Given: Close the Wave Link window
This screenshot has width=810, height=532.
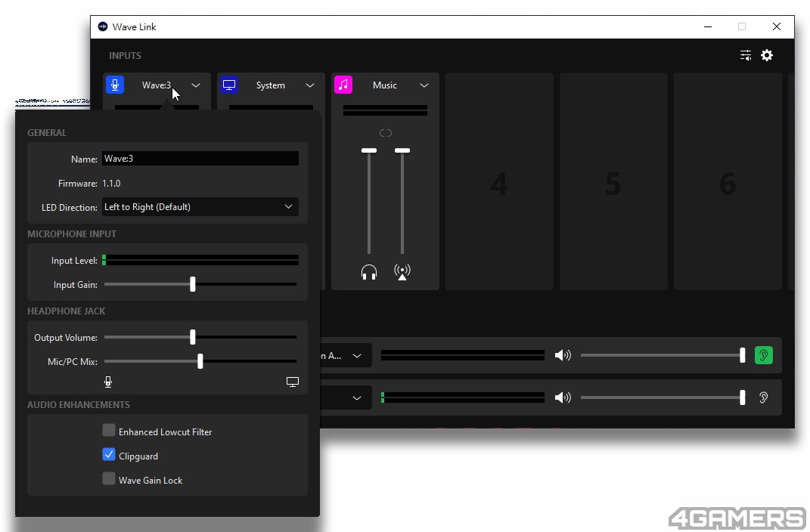Looking at the screenshot, I should point(777,27).
